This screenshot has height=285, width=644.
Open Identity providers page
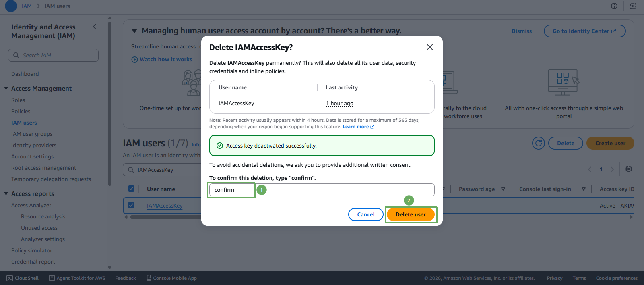tap(34, 145)
